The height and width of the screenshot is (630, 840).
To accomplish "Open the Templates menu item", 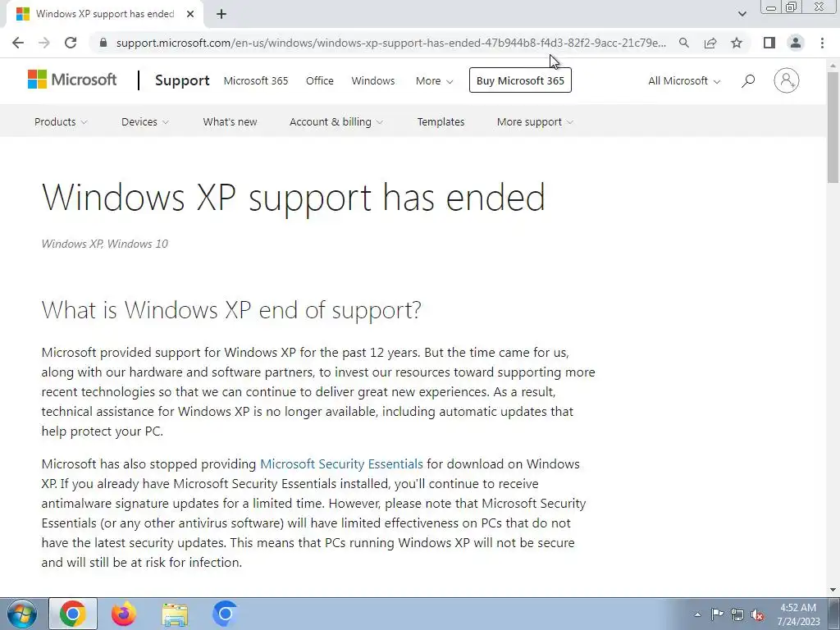I will pos(441,121).
